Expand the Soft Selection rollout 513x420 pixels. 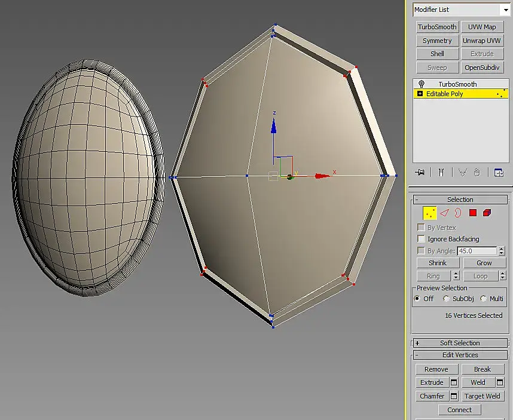459,343
